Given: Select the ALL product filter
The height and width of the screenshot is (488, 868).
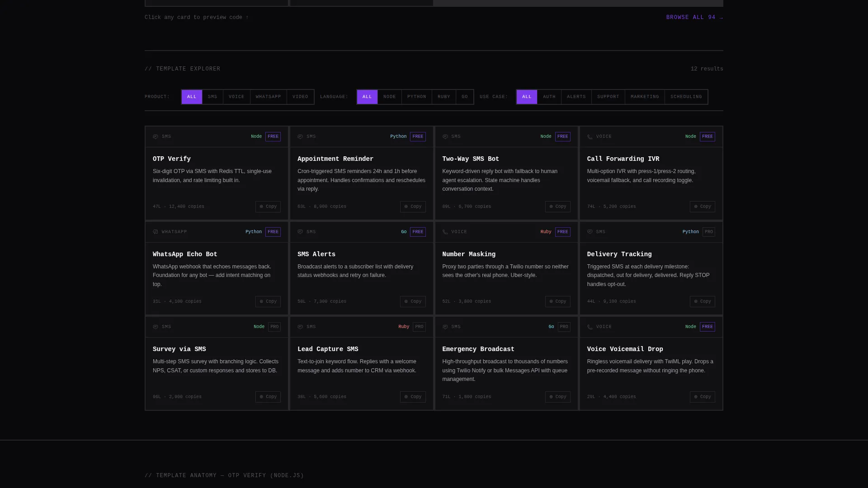Looking at the screenshot, I should tap(192, 97).
